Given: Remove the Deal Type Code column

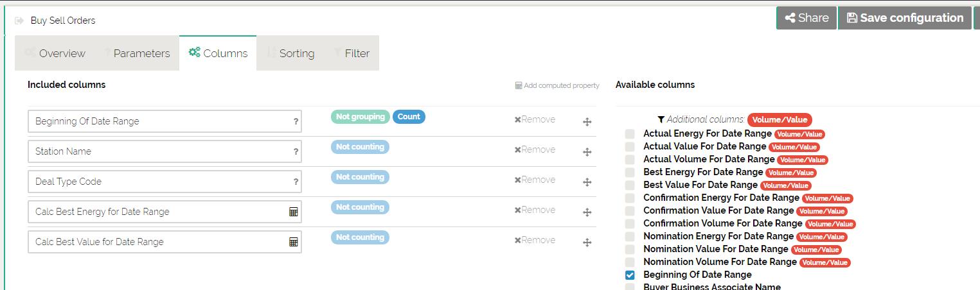Looking at the screenshot, I should (535, 180).
